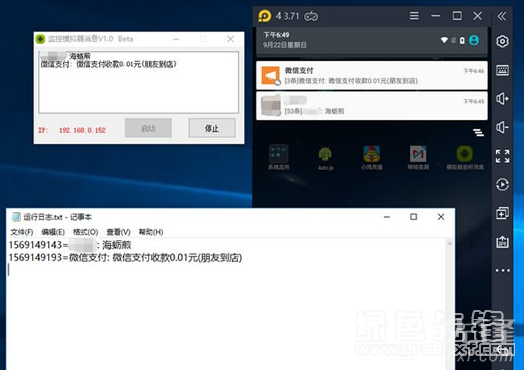Open the emulator hamburger menu

414,16
